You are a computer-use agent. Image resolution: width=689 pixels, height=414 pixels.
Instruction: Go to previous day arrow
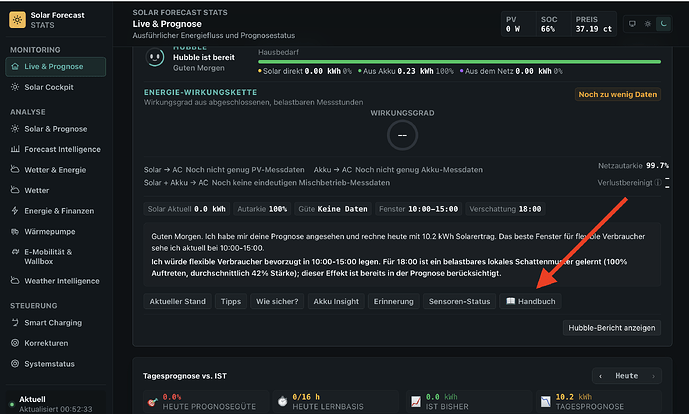tap(601, 376)
